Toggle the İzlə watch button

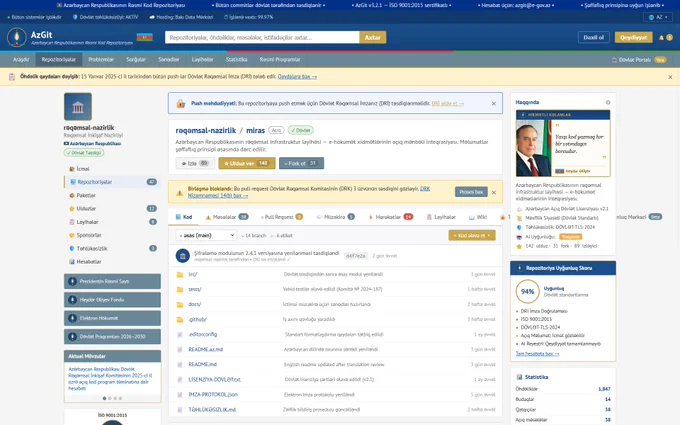tap(195, 163)
